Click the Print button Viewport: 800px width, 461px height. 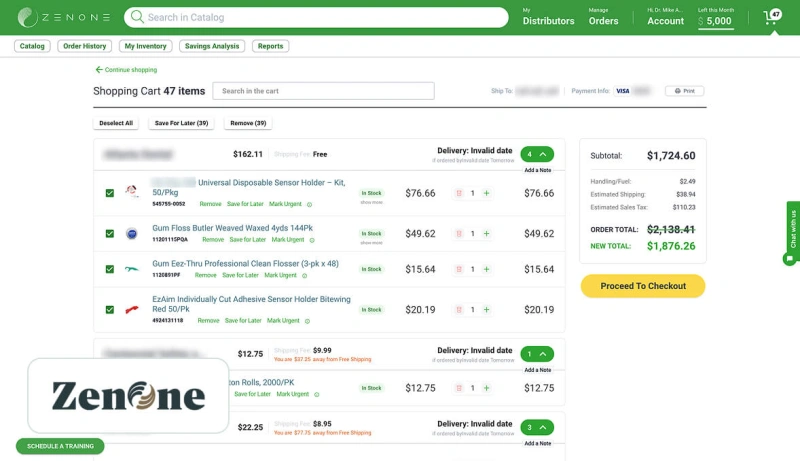[x=684, y=91]
